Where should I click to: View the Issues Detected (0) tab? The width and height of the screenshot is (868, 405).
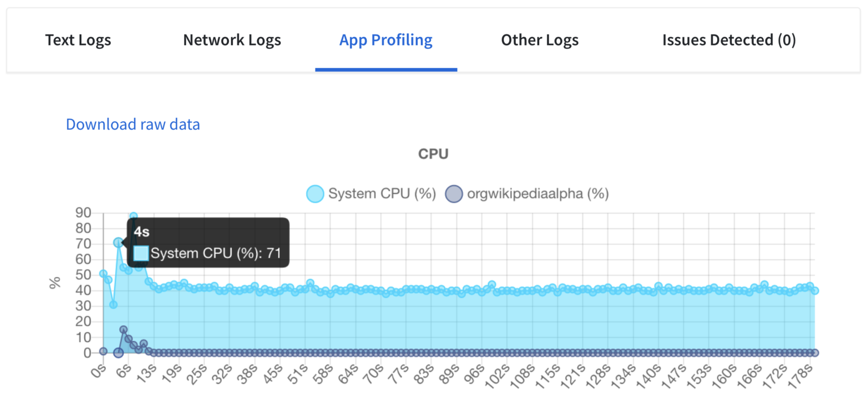[729, 40]
